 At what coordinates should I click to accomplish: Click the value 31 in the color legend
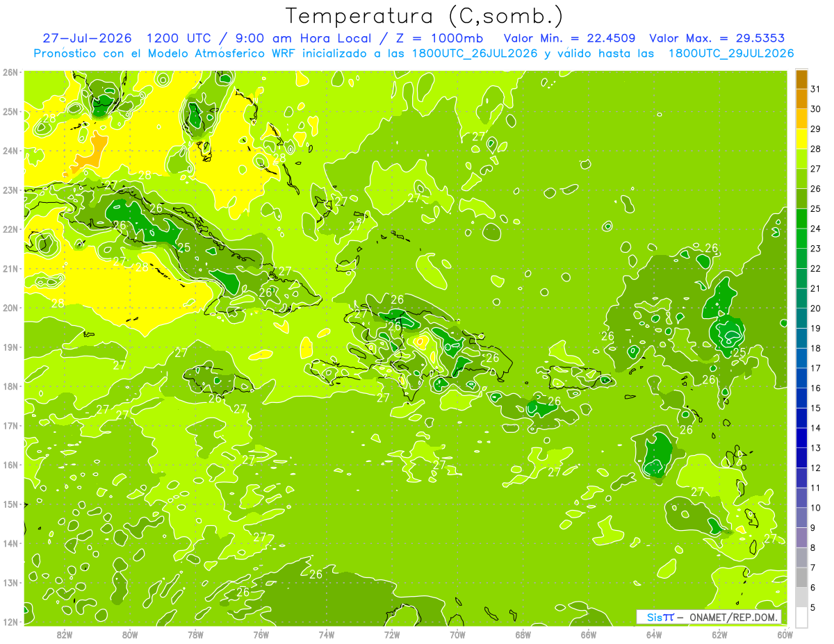816,89
